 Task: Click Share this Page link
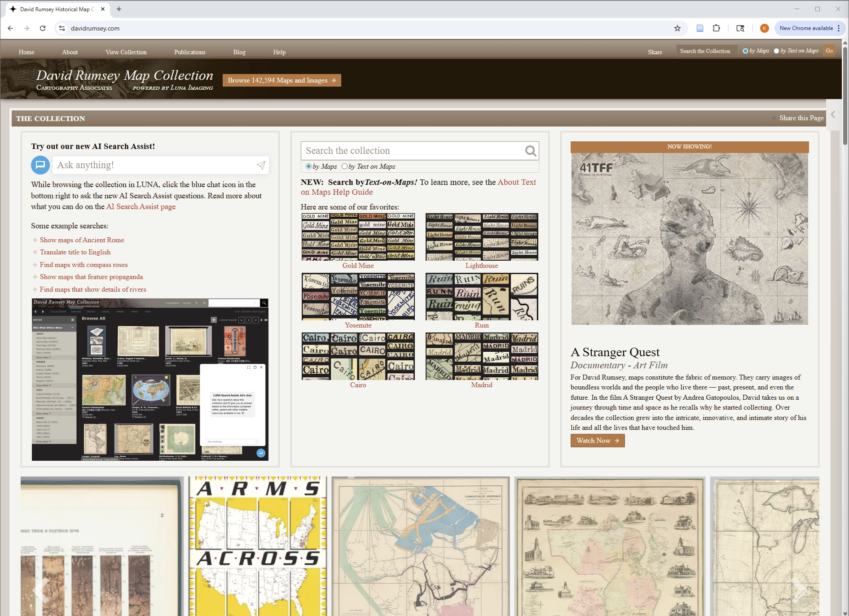(x=801, y=118)
